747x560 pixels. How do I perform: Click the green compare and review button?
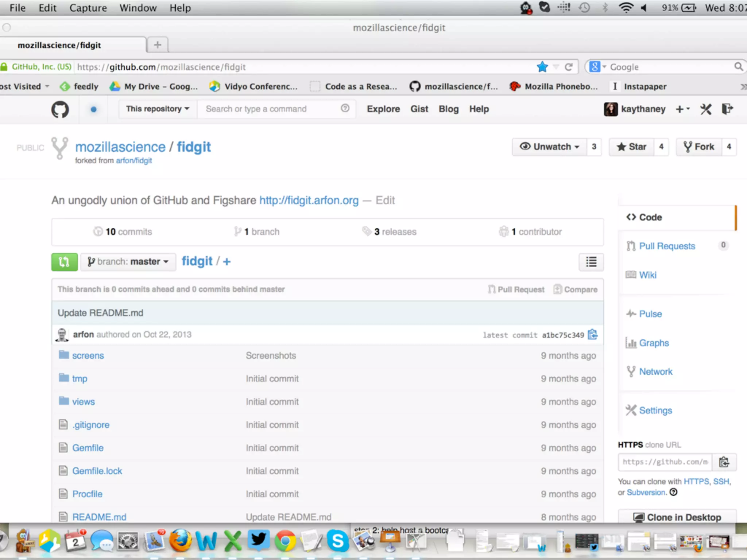[x=64, y=262]
